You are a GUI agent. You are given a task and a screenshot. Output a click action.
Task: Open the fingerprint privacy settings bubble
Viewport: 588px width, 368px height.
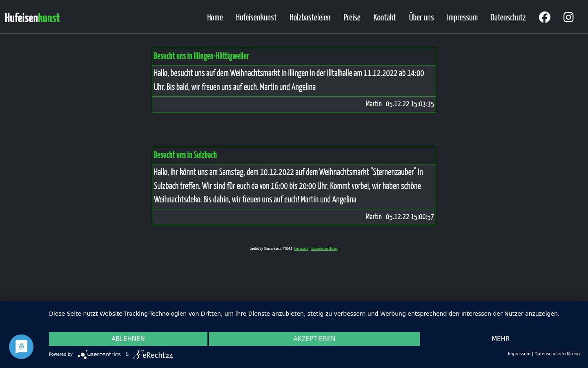click(21, 347)
